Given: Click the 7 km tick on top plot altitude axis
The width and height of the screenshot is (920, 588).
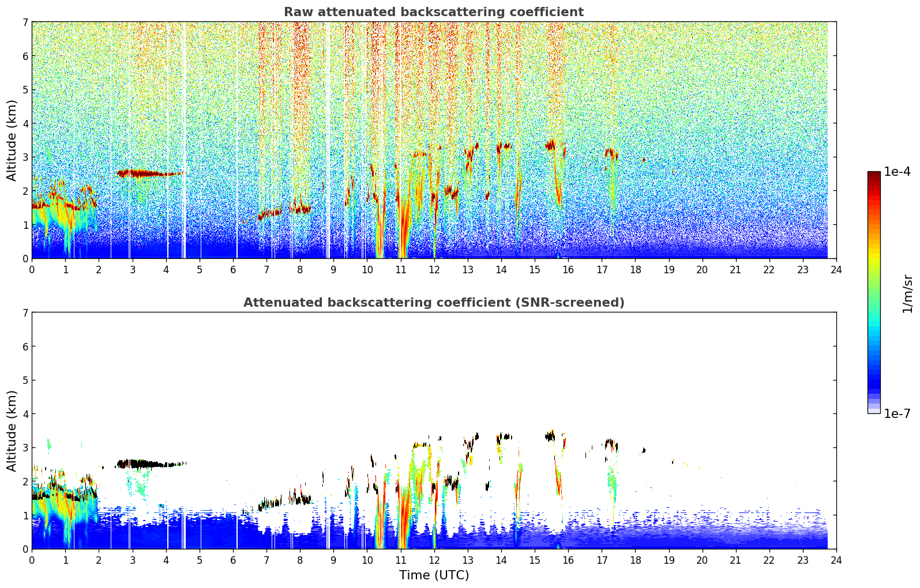Looking at the screenshot, I should 25,22.
